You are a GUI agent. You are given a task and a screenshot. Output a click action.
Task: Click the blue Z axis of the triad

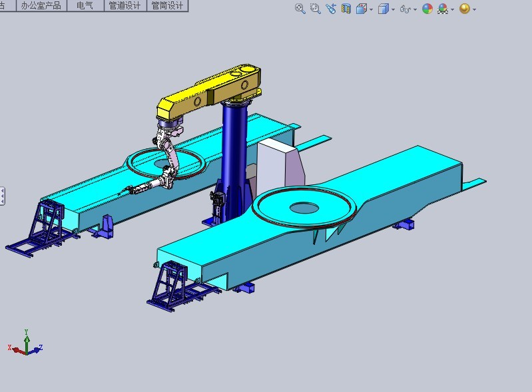click(x=37, y=347)
